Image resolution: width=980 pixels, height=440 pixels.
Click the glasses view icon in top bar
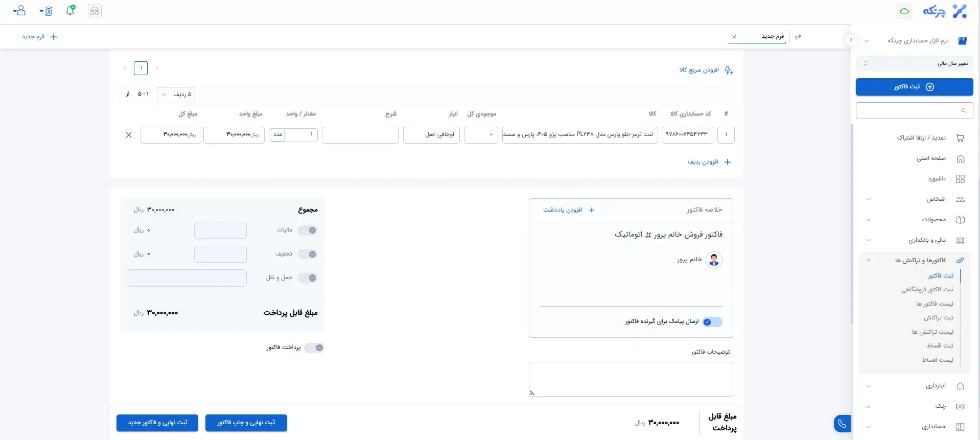[x=95, y=11]
